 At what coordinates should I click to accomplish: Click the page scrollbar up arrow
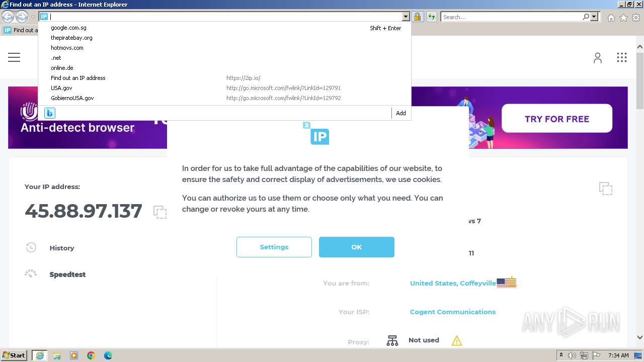pos(640,47)
